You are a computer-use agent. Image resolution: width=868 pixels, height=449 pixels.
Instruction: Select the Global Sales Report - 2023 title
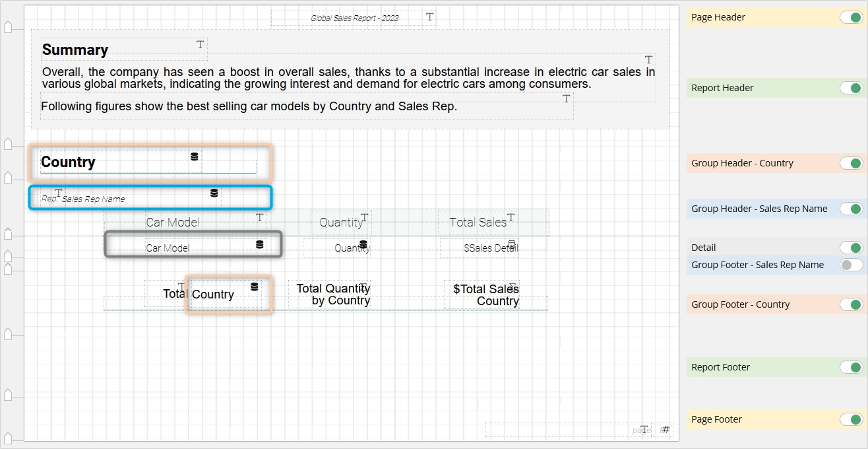[x=354, y=18]
